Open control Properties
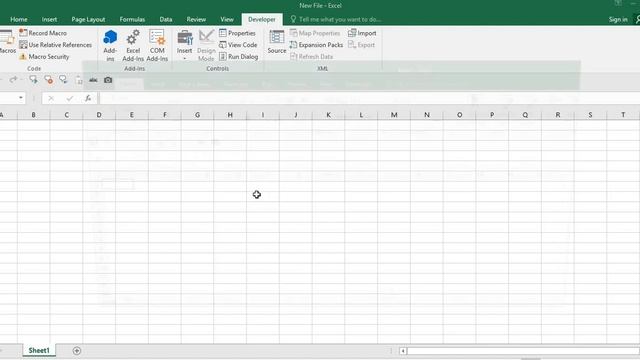The height and width of the screenshot is (360, 640). tap(237, 33)
